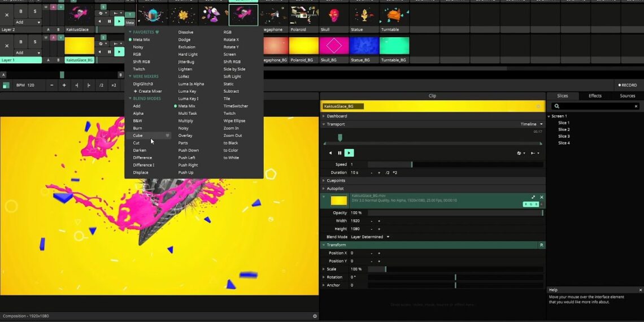
Task: Select the Skull_BG clip thumbnail
Action: (334, 46)
